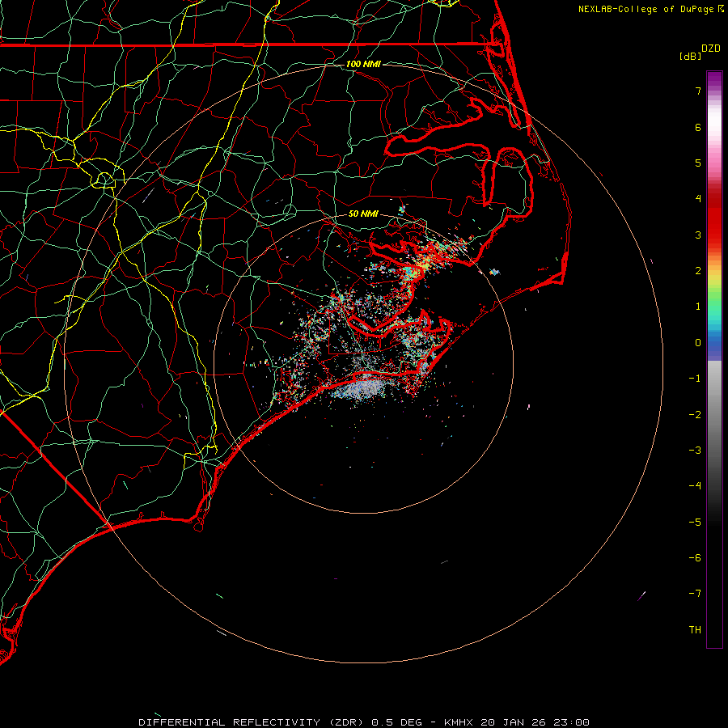728x728 pixels.
Task: Click the 23:00 timestamp in caption
Action: pos(571,722)
